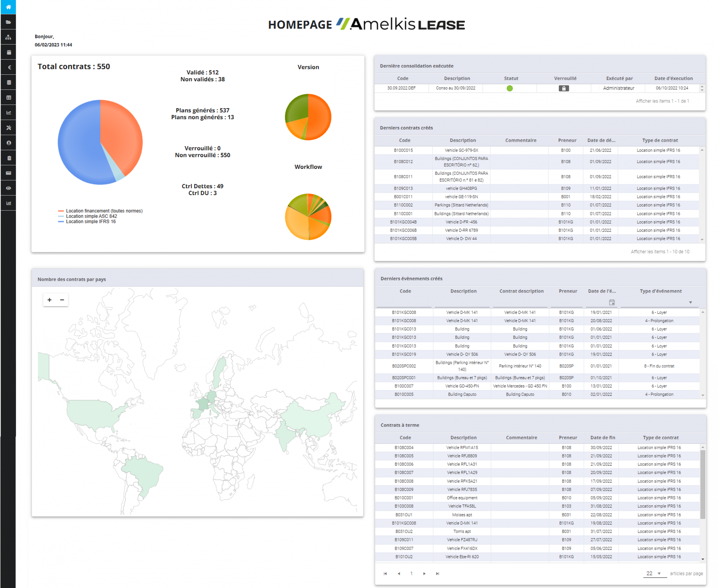The image size is (718, 588).
Task: Click the eye icon in sidebar
Action: click(8, 188)
